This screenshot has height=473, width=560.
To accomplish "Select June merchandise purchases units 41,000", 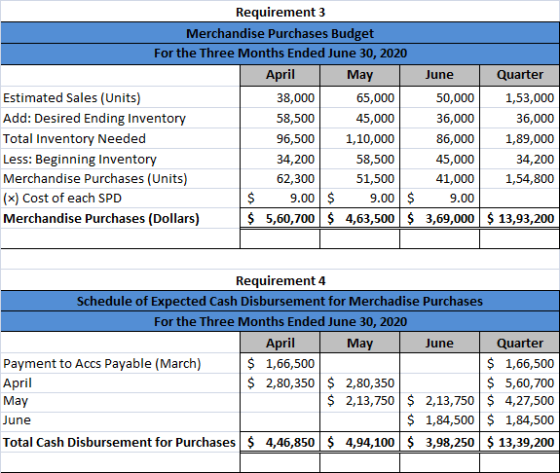I will [440, 179].
